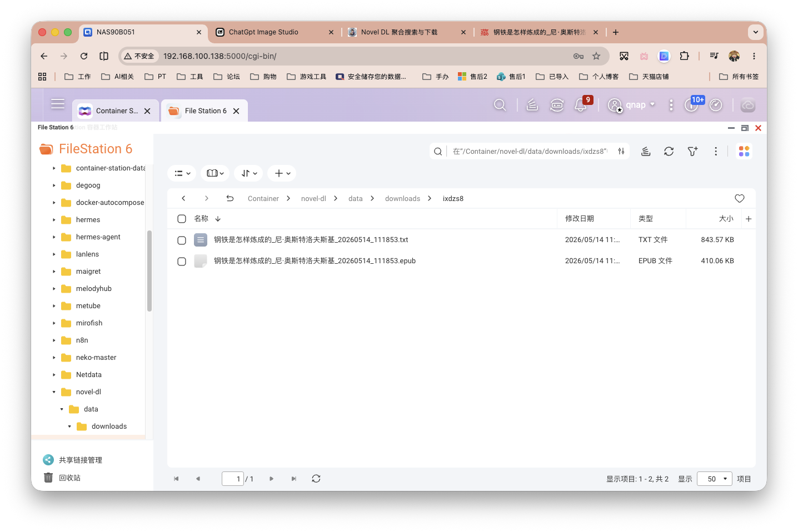Add a column with plus icon
The height and width of the screenshot is (532, 798).
pyautogui.click(x=749, y=219)
